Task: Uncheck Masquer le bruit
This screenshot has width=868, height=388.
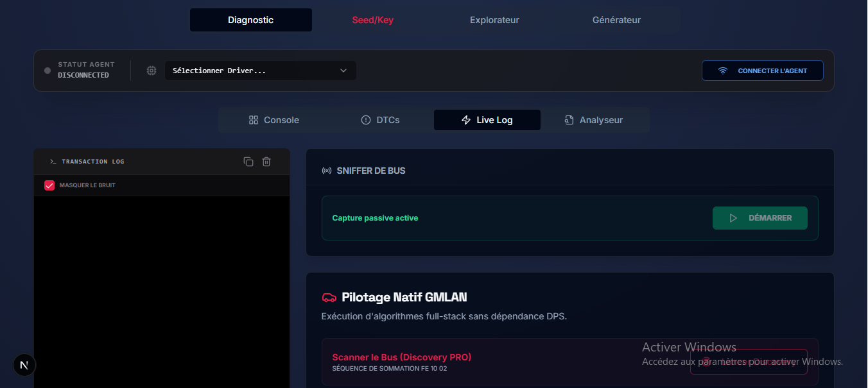Action: (x=49, y=185)
